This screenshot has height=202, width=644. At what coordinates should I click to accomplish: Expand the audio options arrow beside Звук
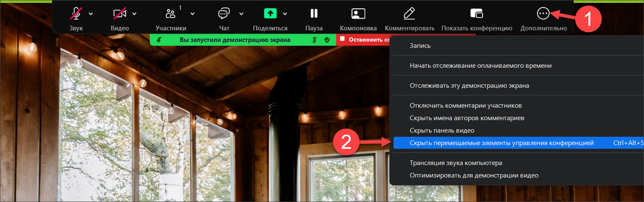click(x=91, y=14)
